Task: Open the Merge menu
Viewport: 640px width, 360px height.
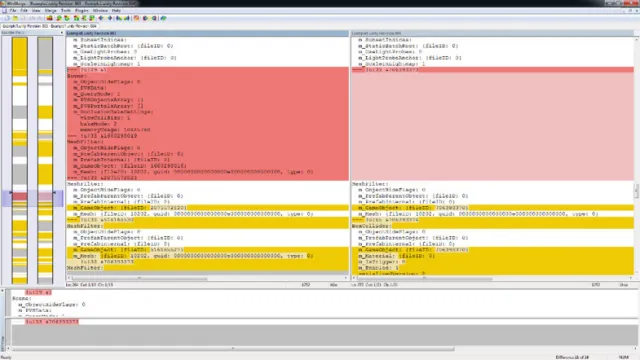Action: coord(51,11)
